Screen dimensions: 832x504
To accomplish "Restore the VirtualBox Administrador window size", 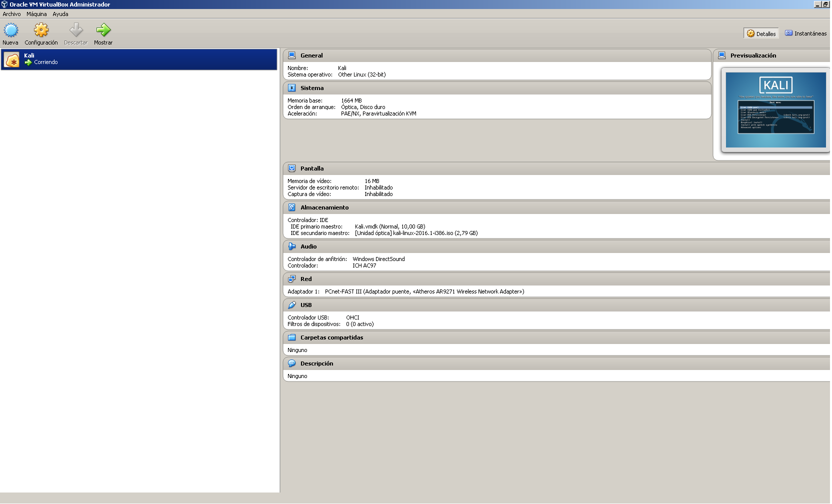I will [x=825, y=4].
